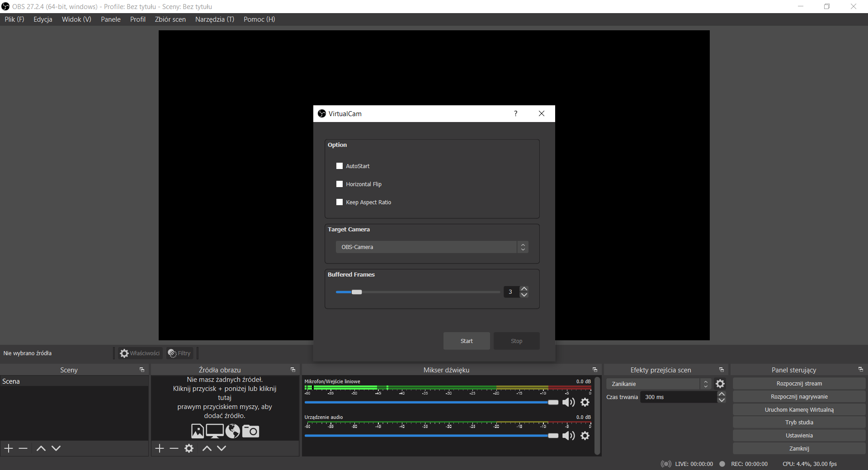Open Urządzenie audio settings gear
This screenshot has height=470, width=868.
(585, 436)
